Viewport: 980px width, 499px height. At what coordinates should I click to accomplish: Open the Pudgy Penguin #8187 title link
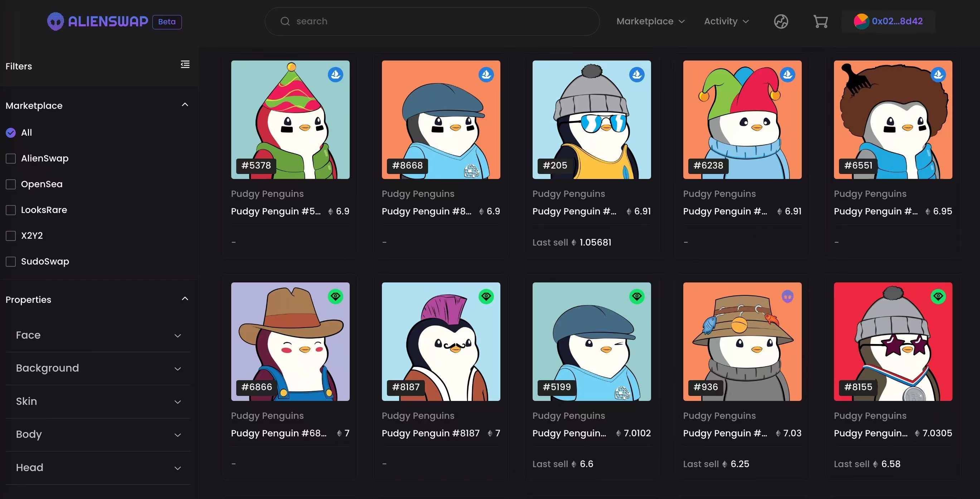tap(430, 433)
